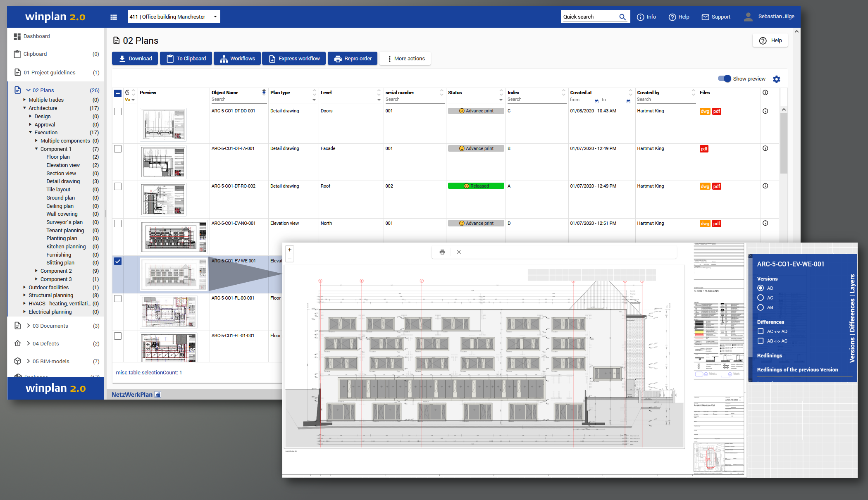Click To Clipboard button
Image resolution: width=868 pixels, height=500 pixels.
pos(186,59)
